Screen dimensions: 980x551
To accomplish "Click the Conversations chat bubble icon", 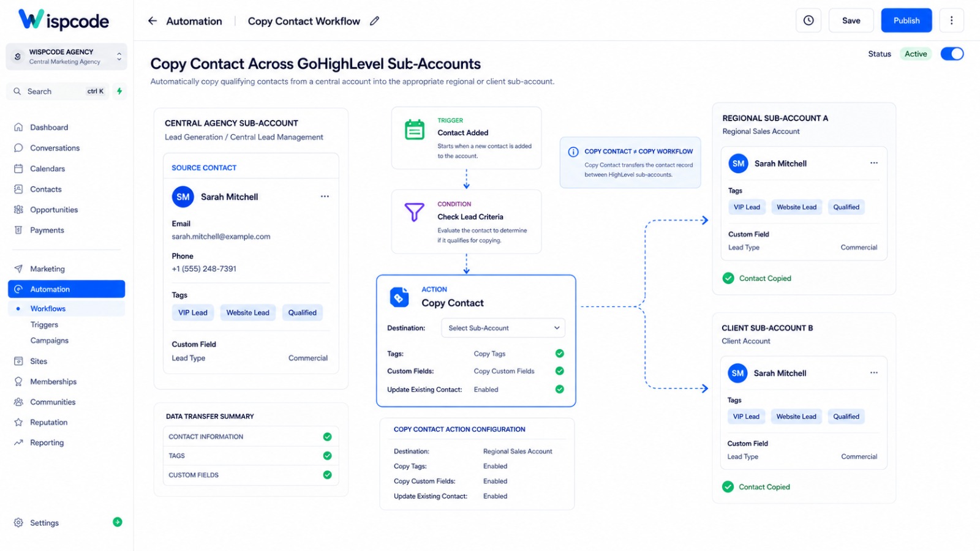I will tap(18, 148).
